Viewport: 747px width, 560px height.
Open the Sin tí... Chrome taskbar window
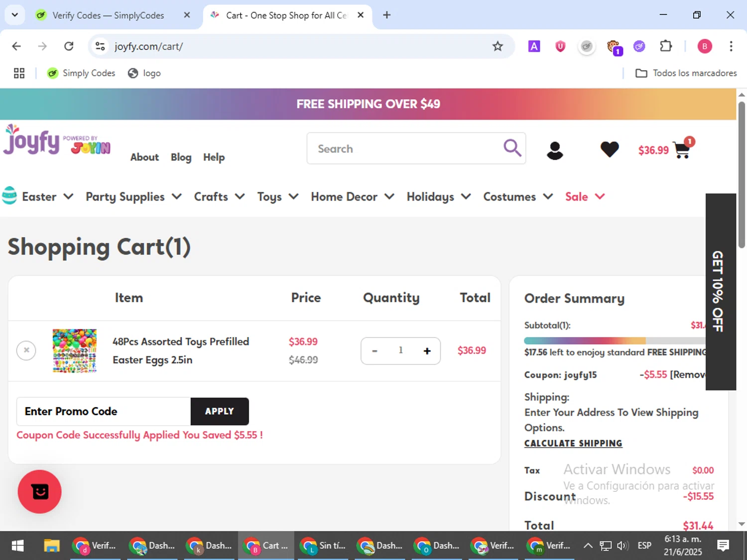click(x=323, y=546)
